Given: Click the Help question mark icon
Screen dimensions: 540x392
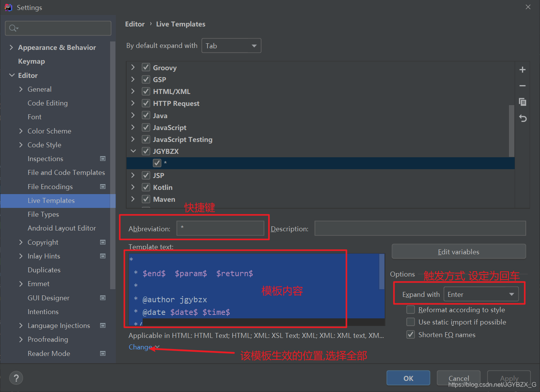Looking at the screenshot, I should pos(16,378).
